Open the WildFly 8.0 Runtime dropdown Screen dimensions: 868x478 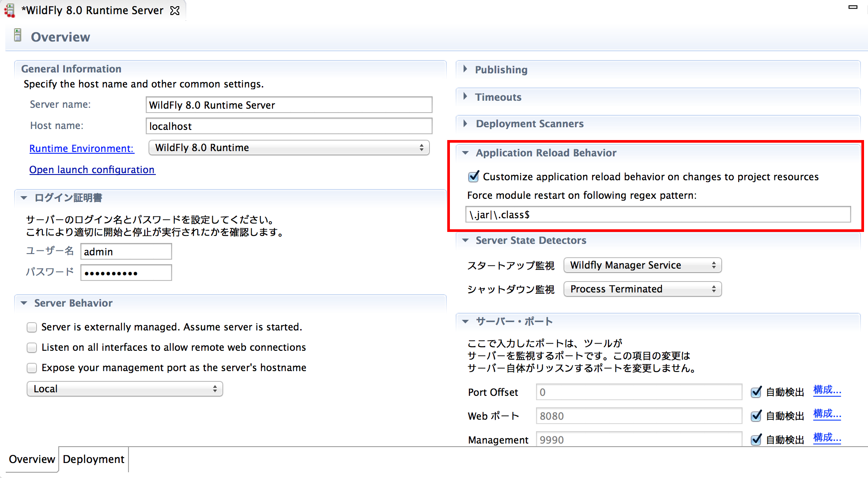pyautogui.click(x=289, y=148)
